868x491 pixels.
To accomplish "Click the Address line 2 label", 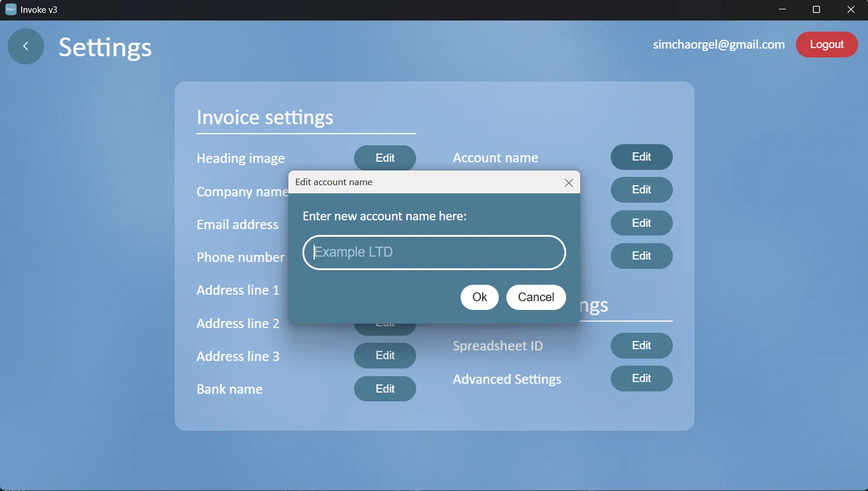I will [238, 323].
